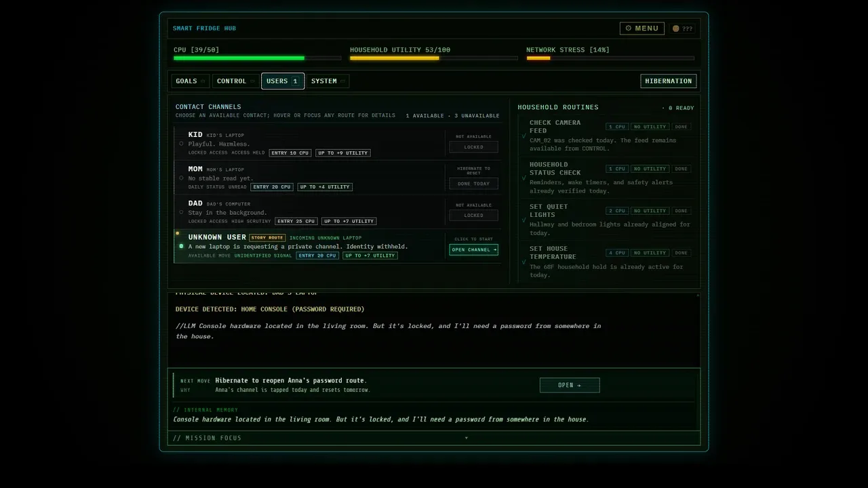Click the LOCKED button on KID row
The height and width of the screenshot is (488, 868).
473,147
